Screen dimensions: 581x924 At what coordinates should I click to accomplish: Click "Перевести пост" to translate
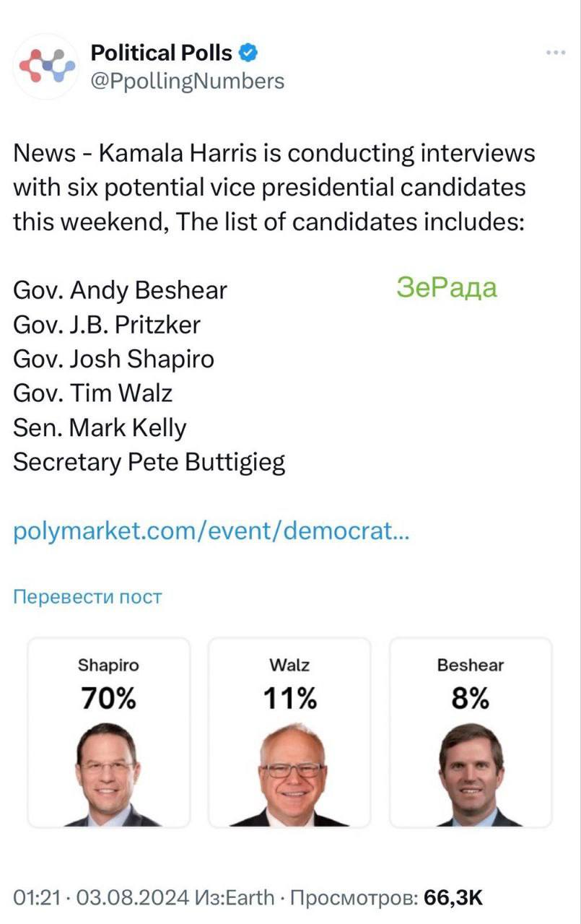click(88, 597)
